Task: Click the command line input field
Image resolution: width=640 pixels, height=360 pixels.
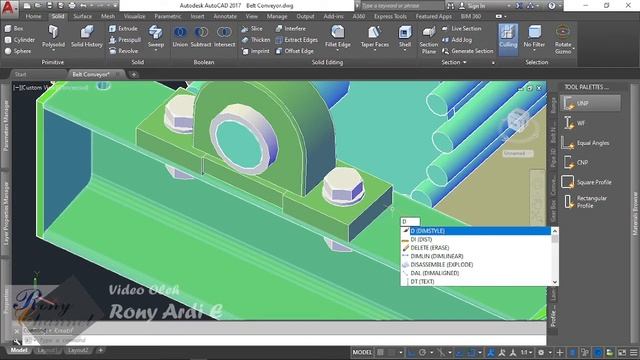Action: click(x=284, y=340)
